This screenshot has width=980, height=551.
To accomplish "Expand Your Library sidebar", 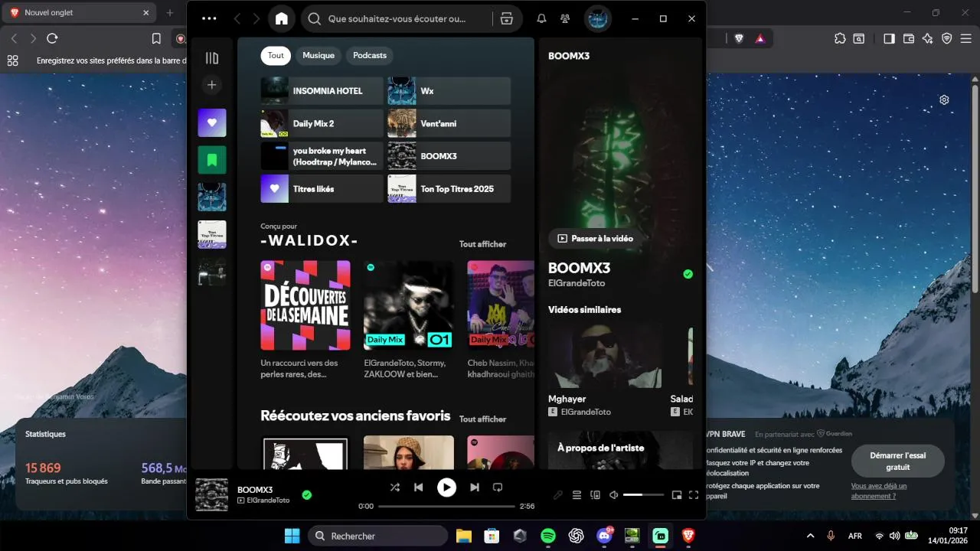I will click(212, 58).
